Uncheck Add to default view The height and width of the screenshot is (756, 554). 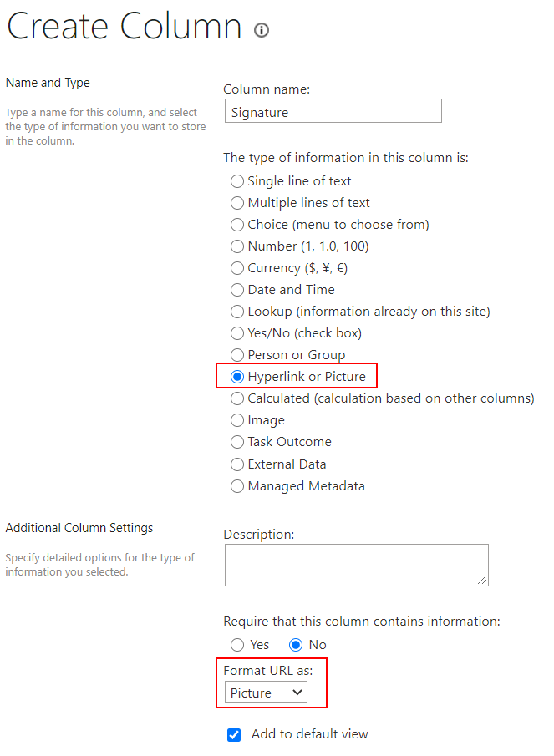234,735
